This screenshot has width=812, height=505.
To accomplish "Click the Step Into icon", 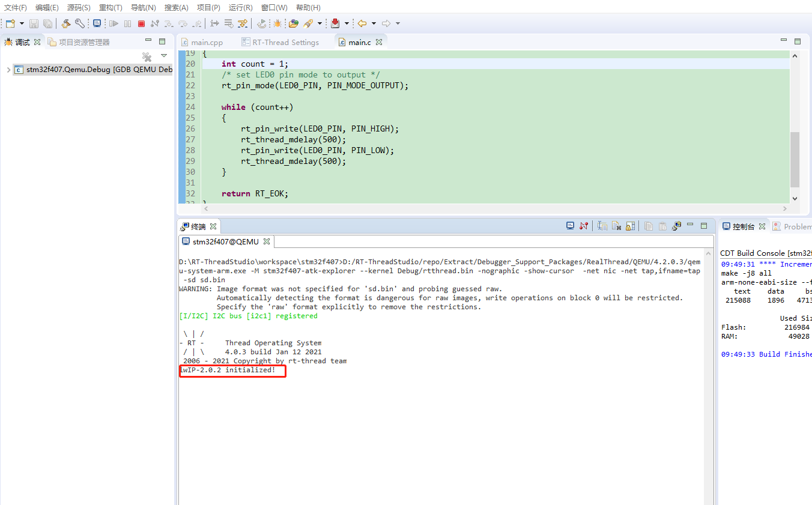I will 169,23.
